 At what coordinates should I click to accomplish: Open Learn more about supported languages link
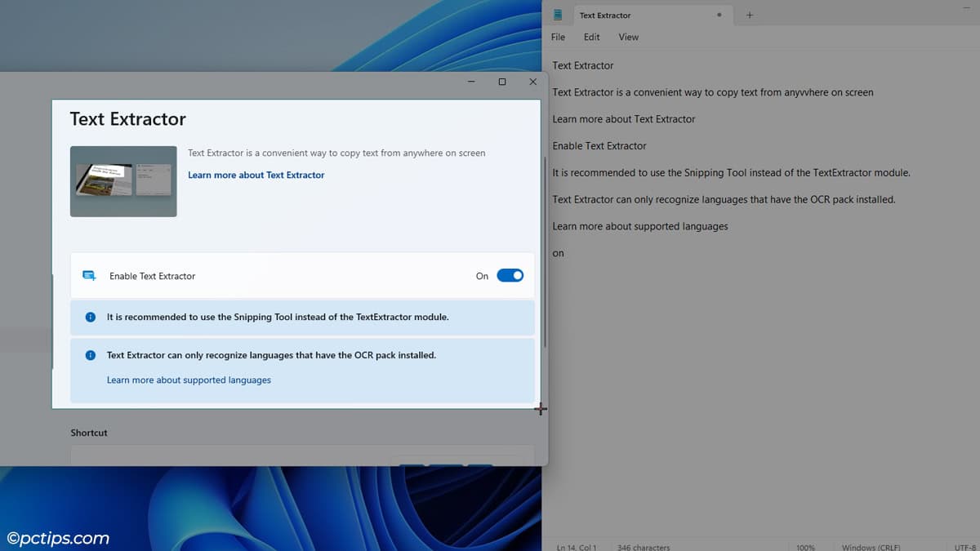coord(189,380)
